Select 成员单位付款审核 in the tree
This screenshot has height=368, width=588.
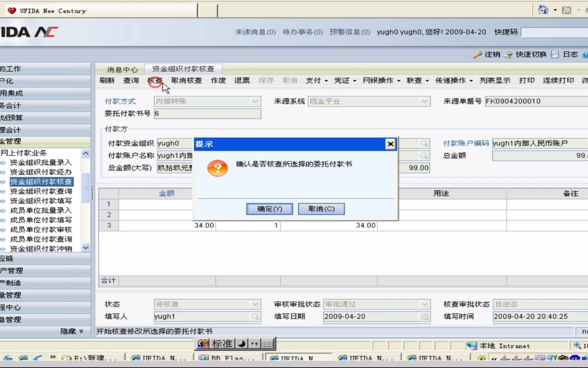pos(41,229)
